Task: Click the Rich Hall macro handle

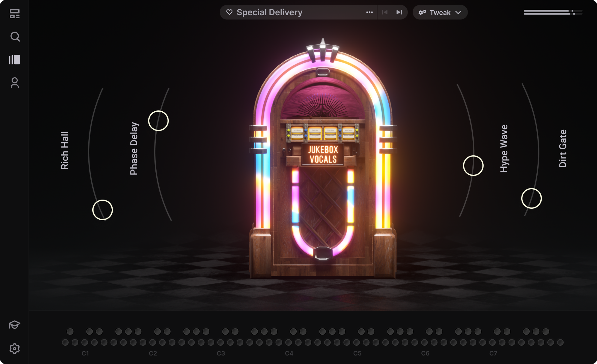Action: pyautogui.click(x=102, y=210)
